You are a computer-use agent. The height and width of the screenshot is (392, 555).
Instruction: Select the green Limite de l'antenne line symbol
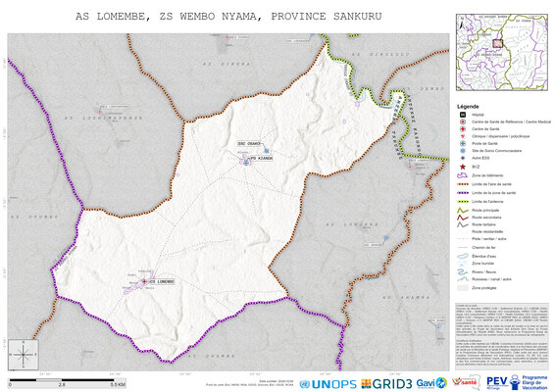point(462,201)
